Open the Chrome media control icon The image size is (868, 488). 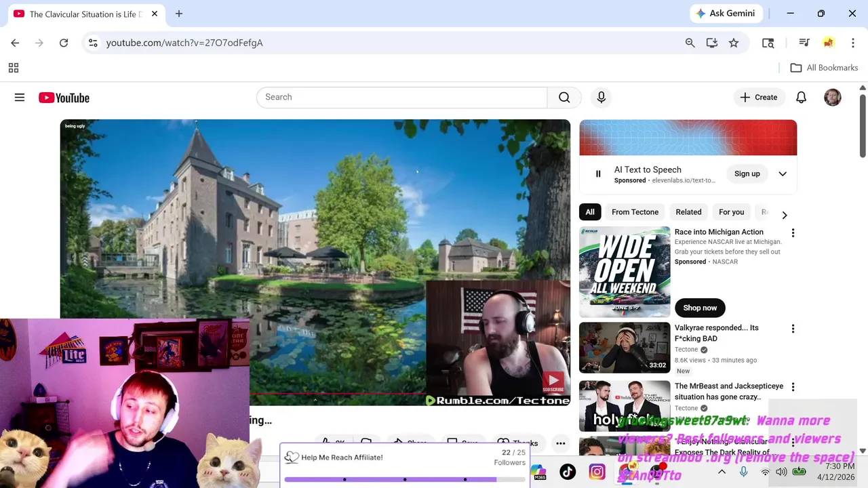804,43
